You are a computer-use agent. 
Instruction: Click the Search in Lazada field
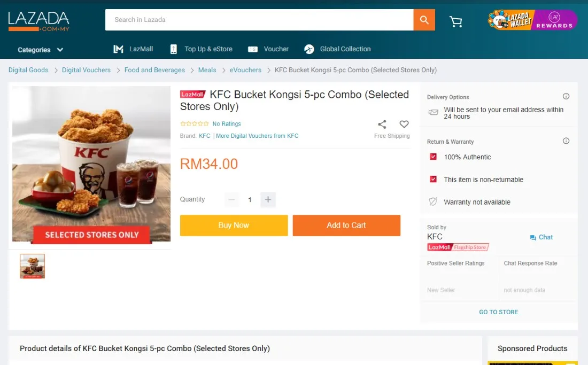pos(259,20)
